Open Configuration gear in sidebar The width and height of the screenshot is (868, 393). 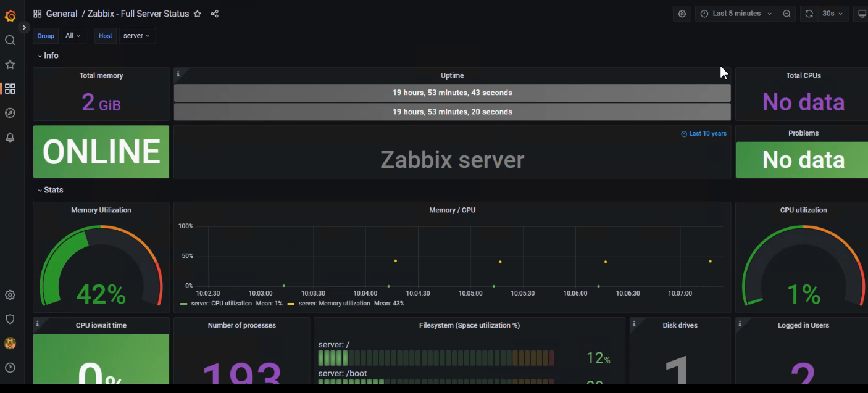(x=10, y=295)
